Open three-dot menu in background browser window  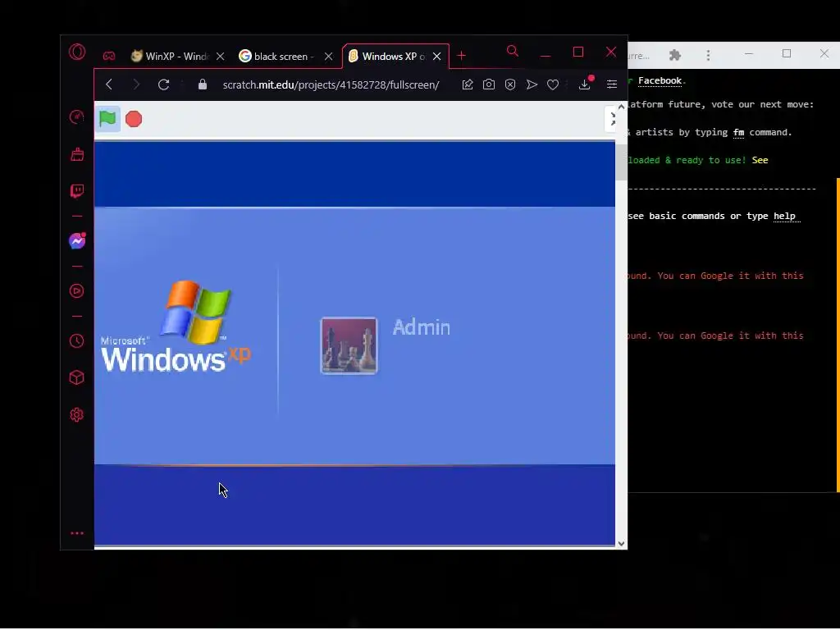tap(708, 55)
